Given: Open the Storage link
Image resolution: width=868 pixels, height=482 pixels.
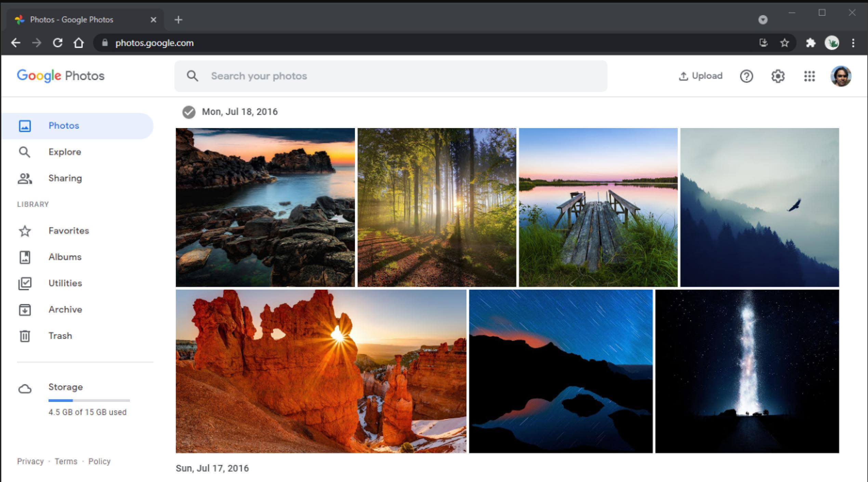Looking at the screenshot, I should pos(66,387).
